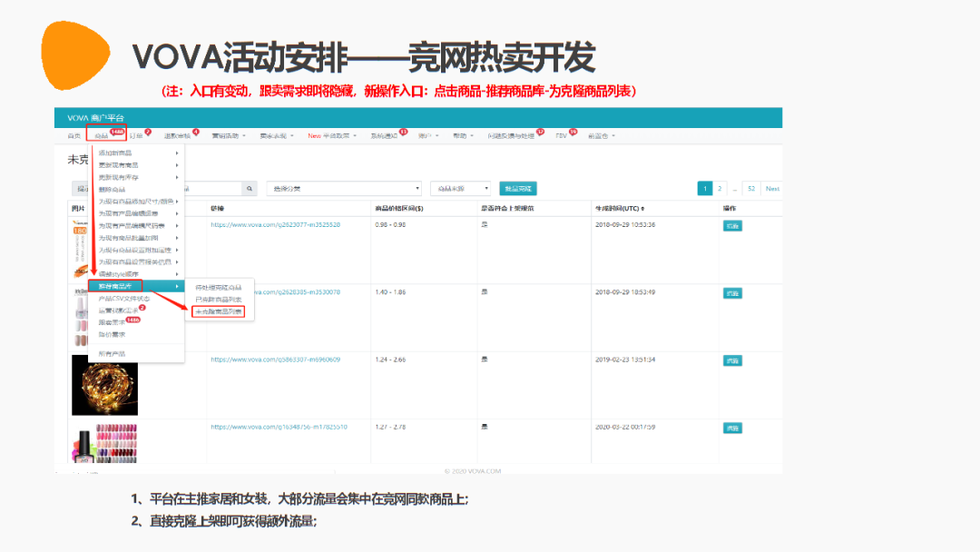The height and width of the screenshot is (552, 980).
Task: Expand 为现有商品批量加图 menu entry
Action: tap(137, 238)
